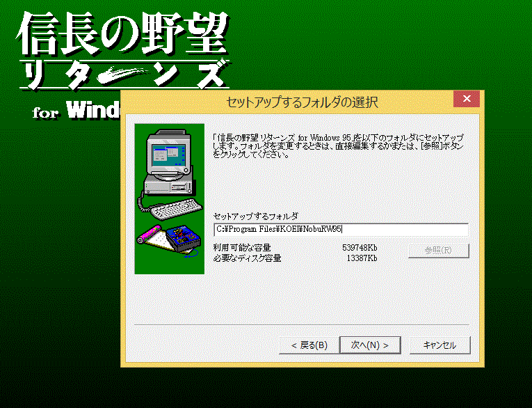Click the 必要なディスク容量 label
This screenshot has height=408, width=532.
point(247,258)
